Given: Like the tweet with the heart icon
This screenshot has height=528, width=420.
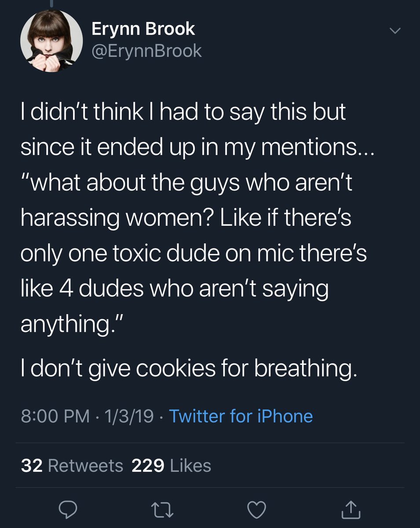Looking at the screenshot, I should tap(257, 510).
